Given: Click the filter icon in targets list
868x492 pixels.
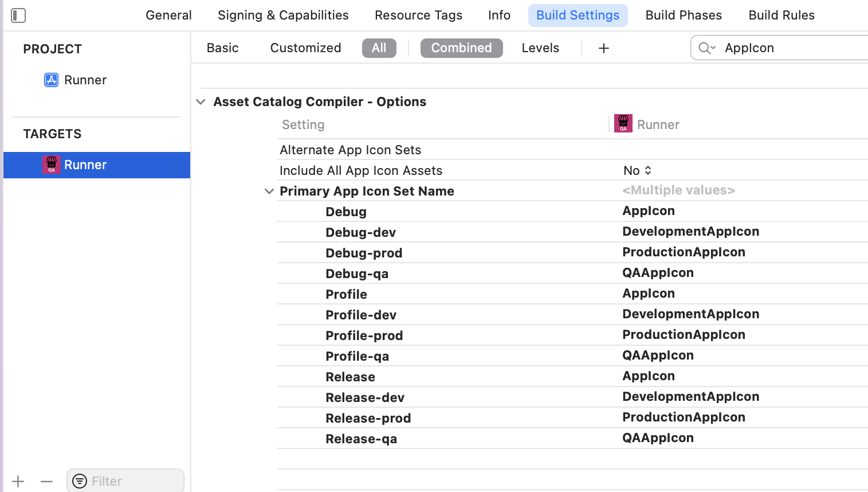Looking at the screenshot, I should tap(80, 481).
